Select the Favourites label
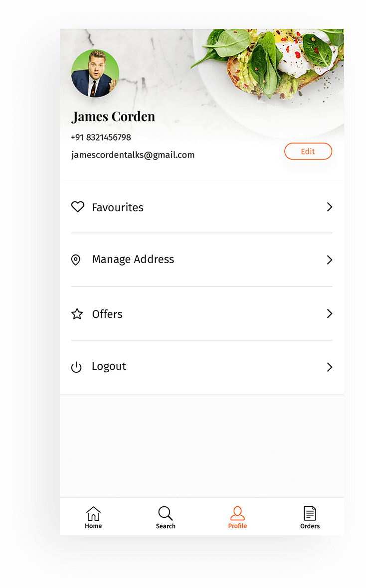366x588 pixels. [x=118, y=207]
